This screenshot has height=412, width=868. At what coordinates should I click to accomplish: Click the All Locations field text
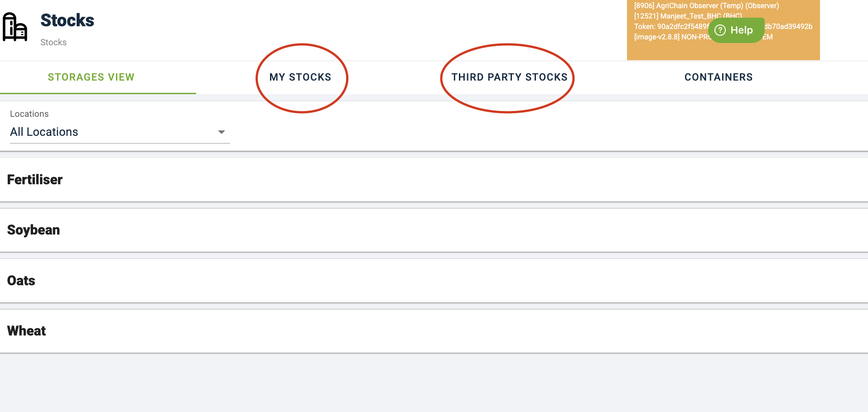[44, 132]
